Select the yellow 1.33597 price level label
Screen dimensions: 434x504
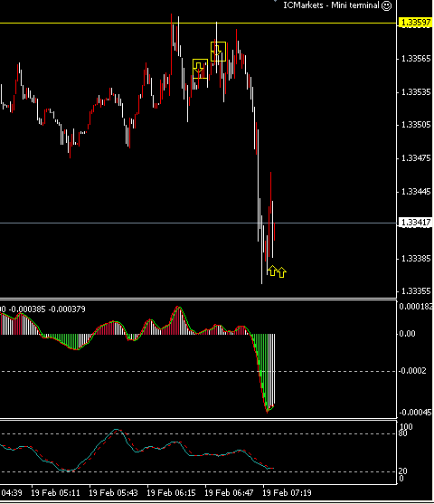click(x=416, y=23)
